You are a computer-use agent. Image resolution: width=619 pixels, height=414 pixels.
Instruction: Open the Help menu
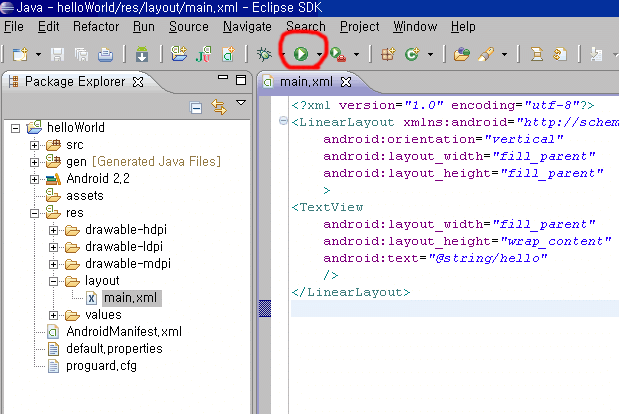(x=463, y=26)
